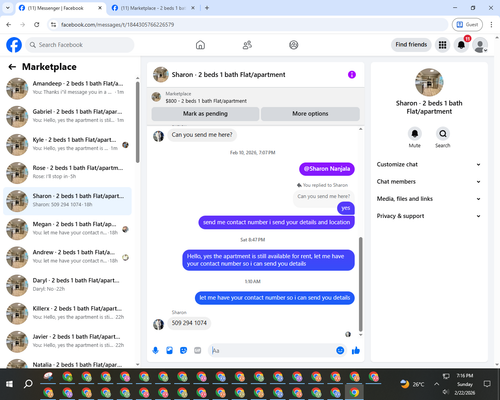
Task: Expand Media, files and links section
Action: [429, 199]
